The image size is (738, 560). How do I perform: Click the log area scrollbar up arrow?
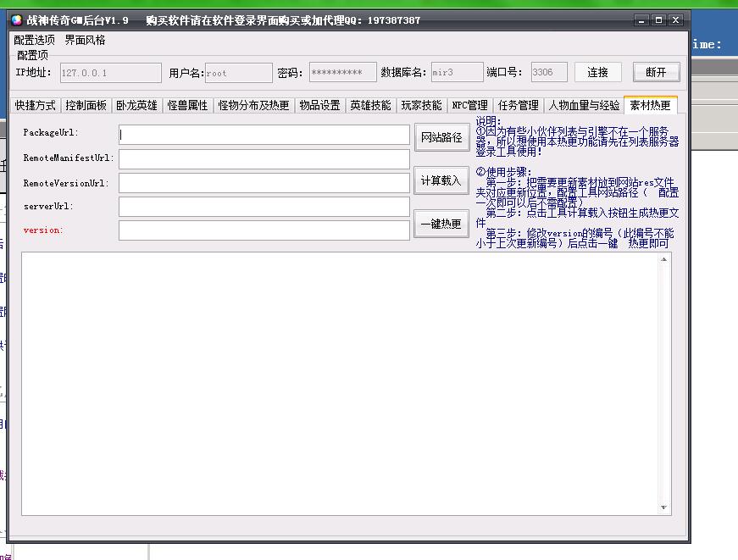[665, 259]
